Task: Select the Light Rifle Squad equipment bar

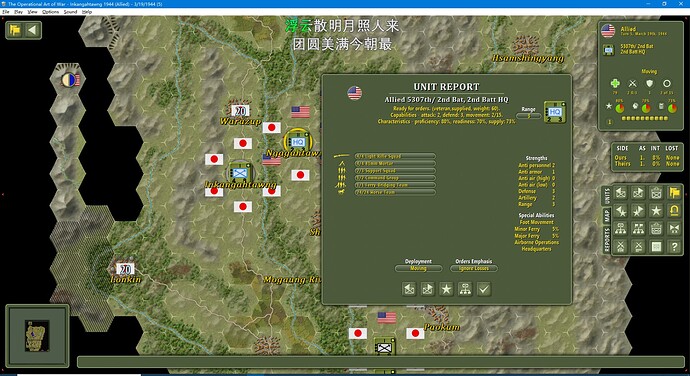Action: [395, 156]
